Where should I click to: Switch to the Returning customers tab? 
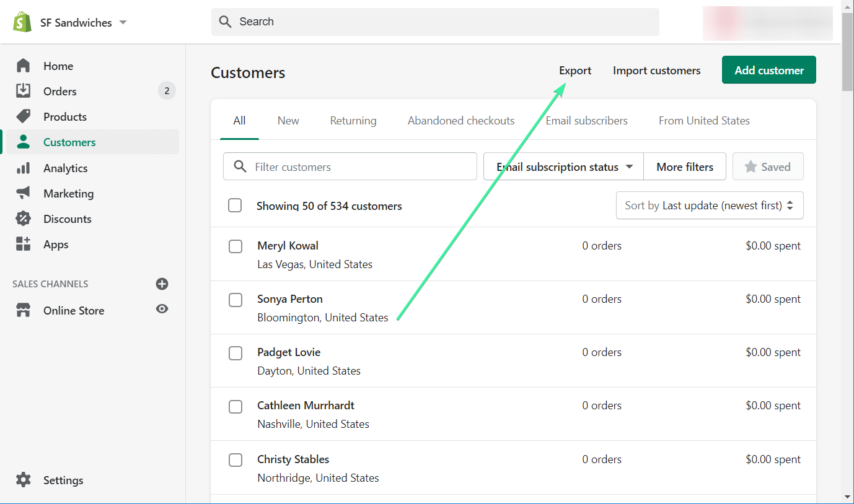click(353, 120)
